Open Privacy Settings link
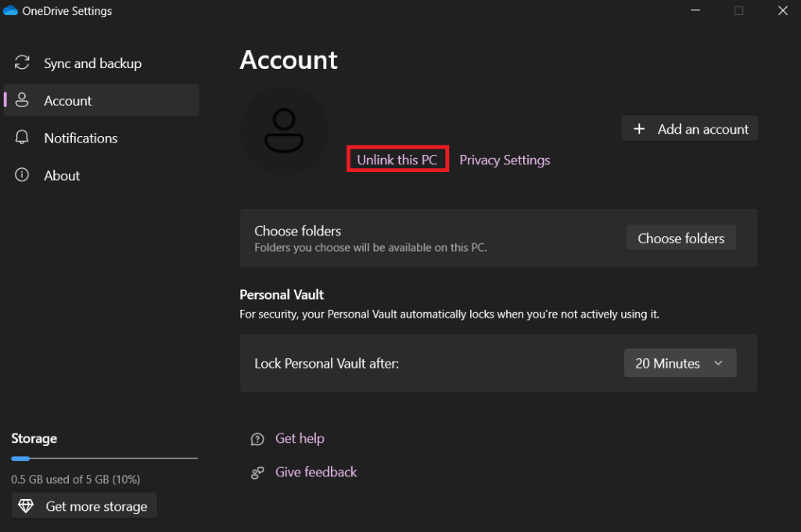The height and width of the screenshot is (532, 801). point(505,160)
